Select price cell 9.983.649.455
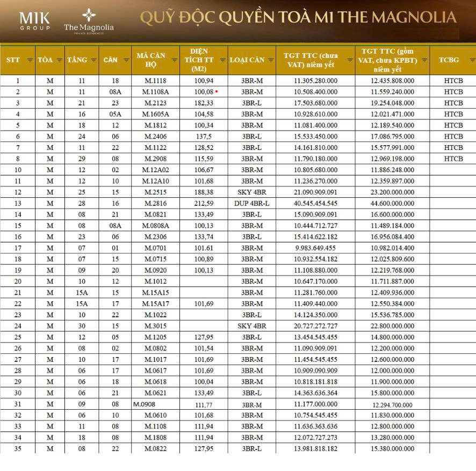The width and height of the screenshot is (476, 471). pos(315,248)
